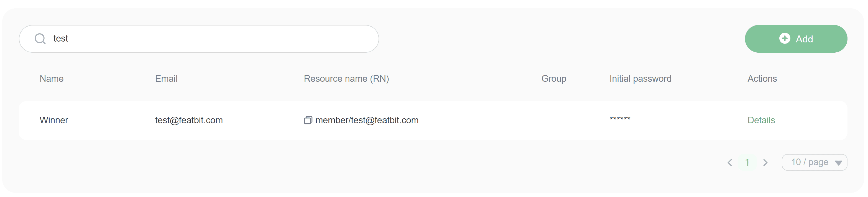Click the Actions column header
The width and height of the screenshot is (868, 197).
pos(762,78)
